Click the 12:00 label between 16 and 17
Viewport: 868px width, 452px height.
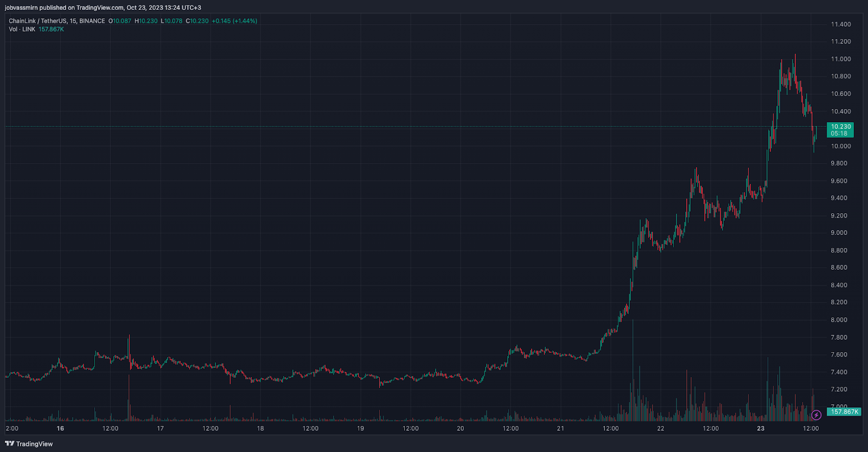tap(110, 428)
